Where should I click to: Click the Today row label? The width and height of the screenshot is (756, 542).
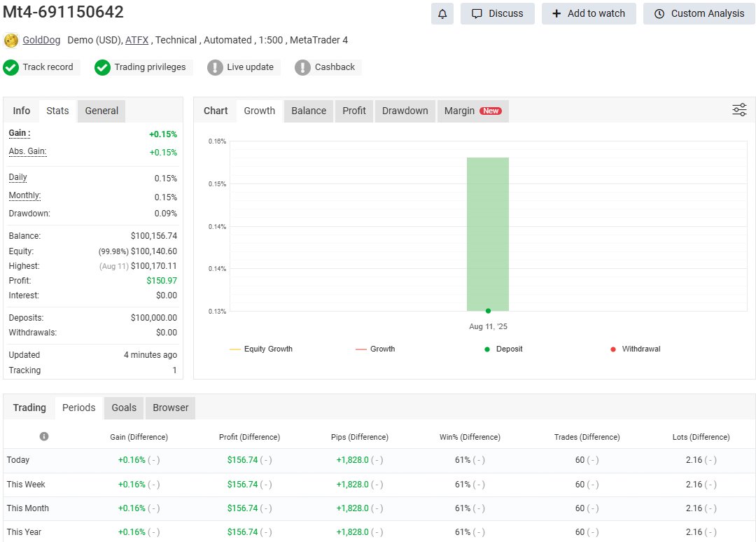coord(18,460)
